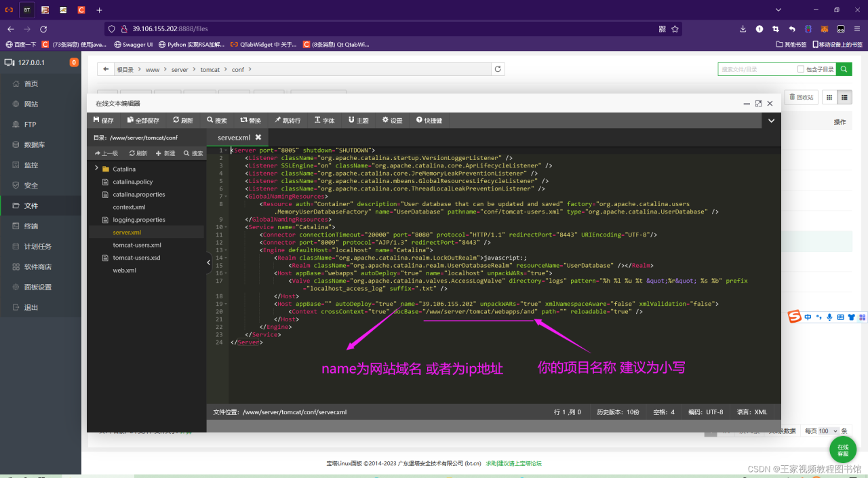Switch to list view of files
Screen dimensions: 868x478
(x=844, y=98)
